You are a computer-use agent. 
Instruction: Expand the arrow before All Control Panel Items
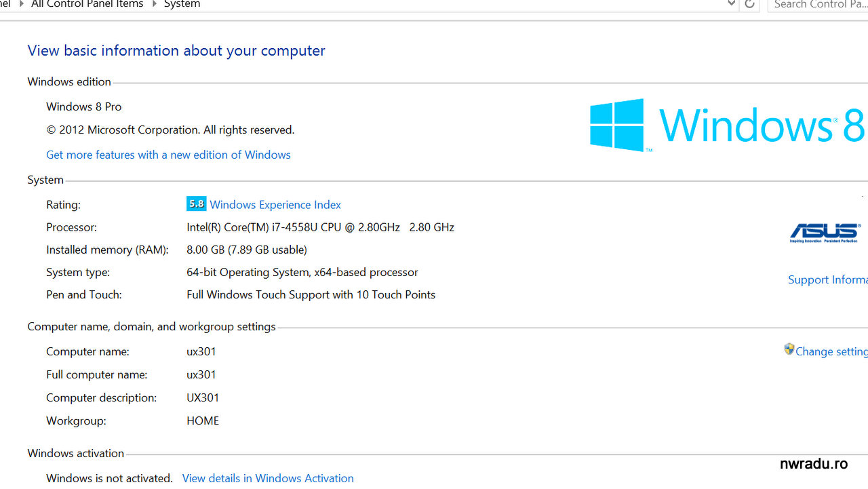click(21, 4)
